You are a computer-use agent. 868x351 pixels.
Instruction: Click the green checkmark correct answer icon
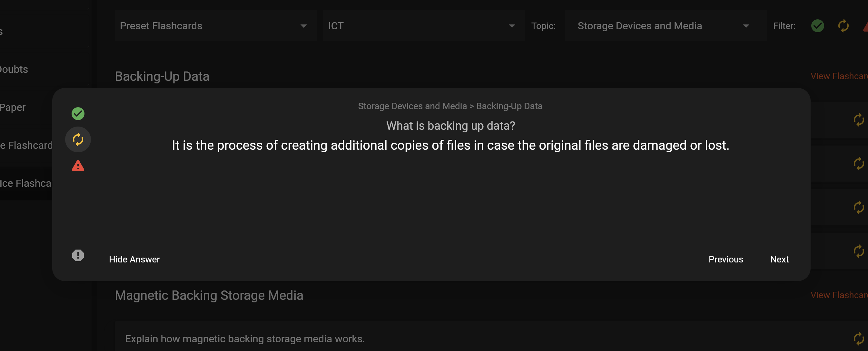click(x=77, y=114)
